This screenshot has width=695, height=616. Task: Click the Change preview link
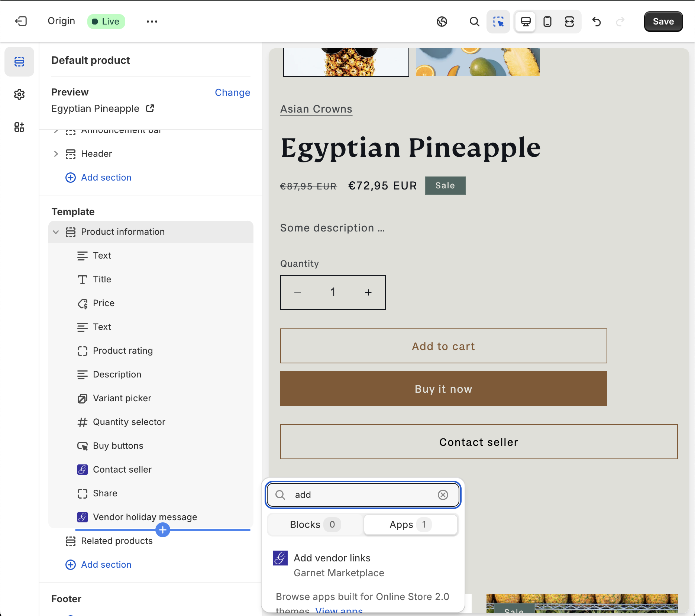[232, 93]
